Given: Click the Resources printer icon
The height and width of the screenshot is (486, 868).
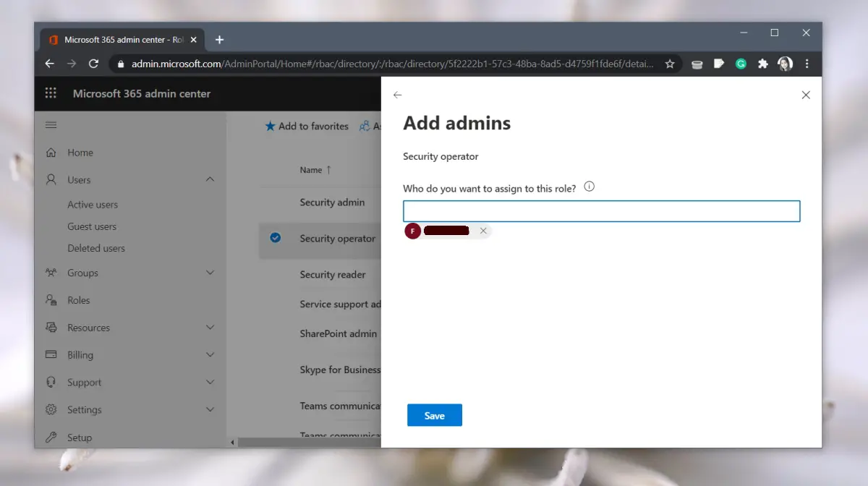Looking at the screenshot, I should point(51,327).
